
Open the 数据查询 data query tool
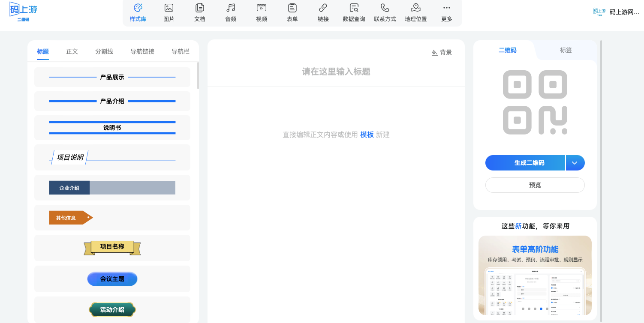(354, 13)
